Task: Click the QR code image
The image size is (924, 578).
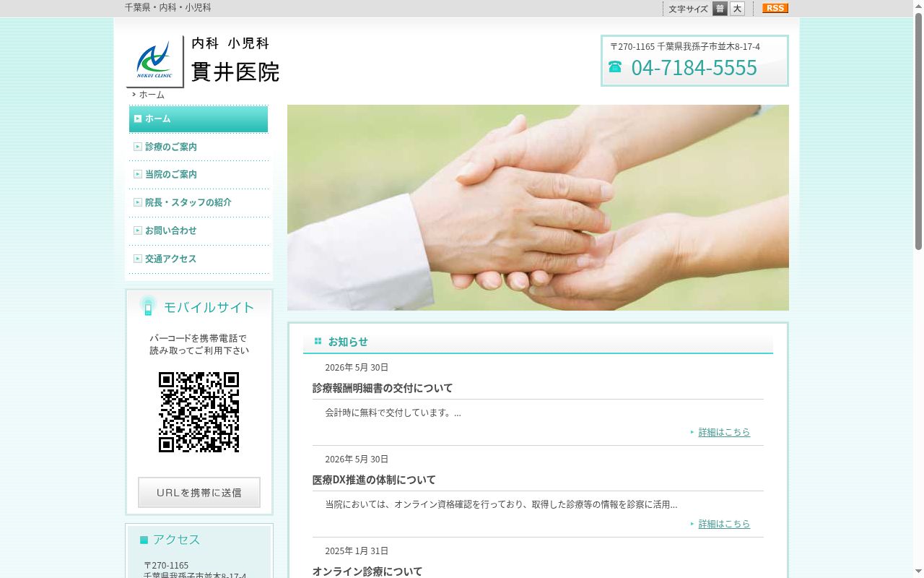Action: 199,412
